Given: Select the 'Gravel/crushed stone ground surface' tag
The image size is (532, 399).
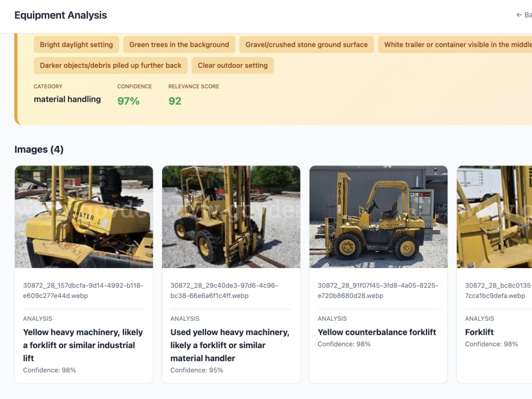Looking at the screenshot, I should (306, 45).
